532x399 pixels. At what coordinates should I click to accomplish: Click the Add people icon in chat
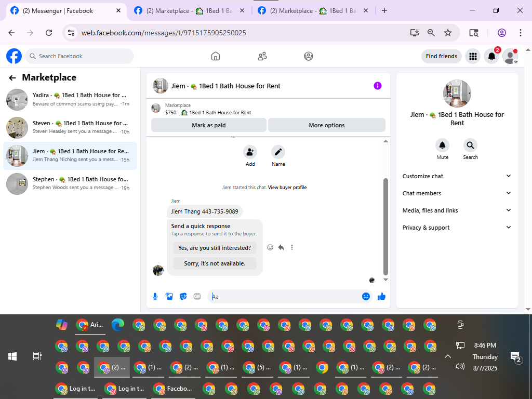pyautogui.click(x=250, y=152)
